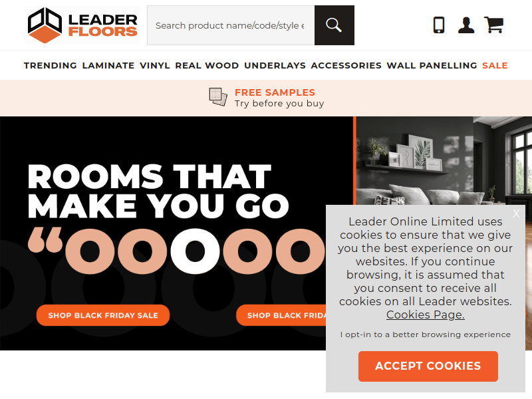
Task: Go to the Sale menu item
Action: point(495,65)
